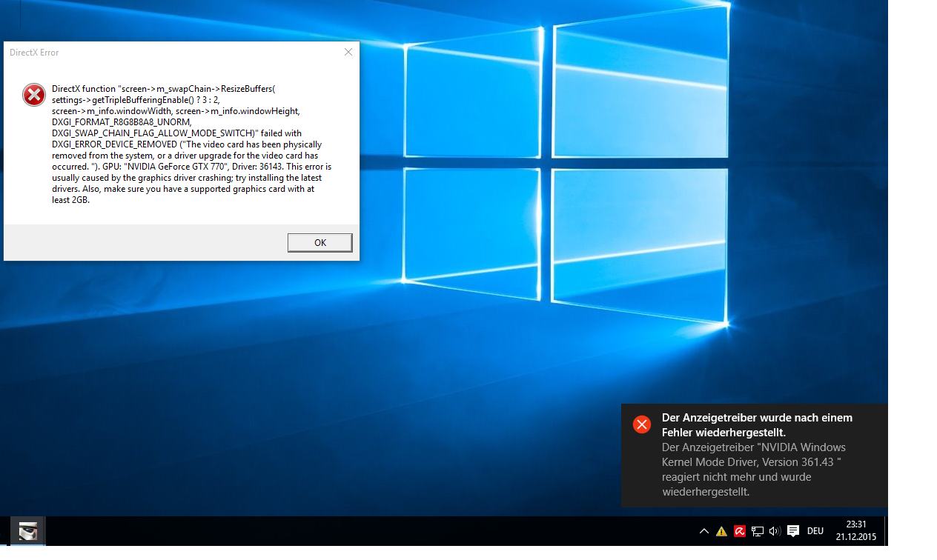Open the network status tray icon

click(757, 531)
